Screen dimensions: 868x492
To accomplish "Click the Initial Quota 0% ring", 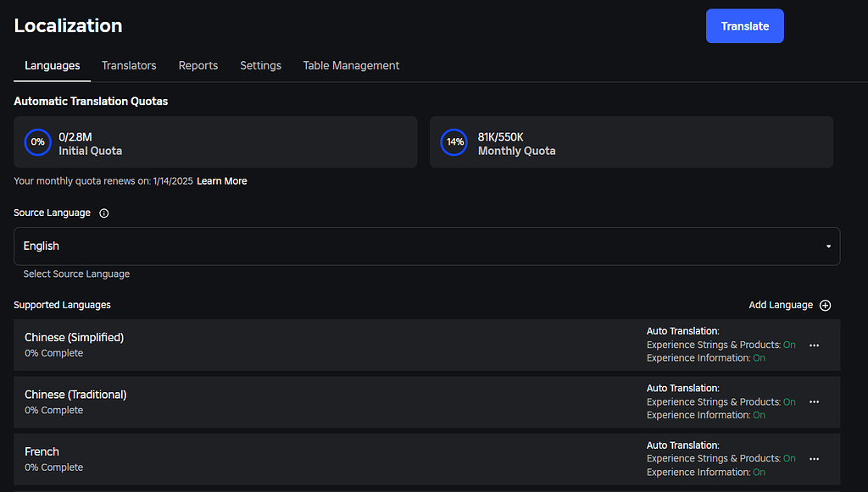I will coord(37,142).
